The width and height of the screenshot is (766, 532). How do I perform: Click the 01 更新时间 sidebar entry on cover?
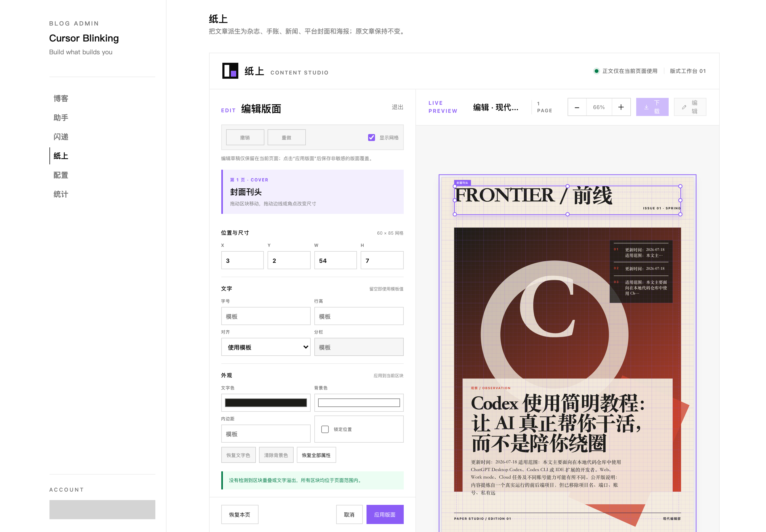[x=640, y=252]
